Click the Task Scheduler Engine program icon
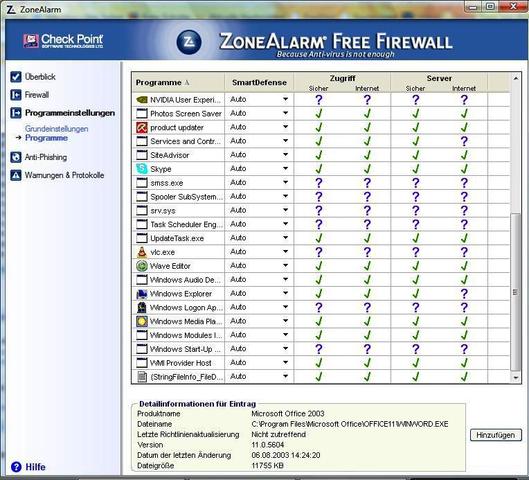The image size is (529, 480). click(142, 224)
